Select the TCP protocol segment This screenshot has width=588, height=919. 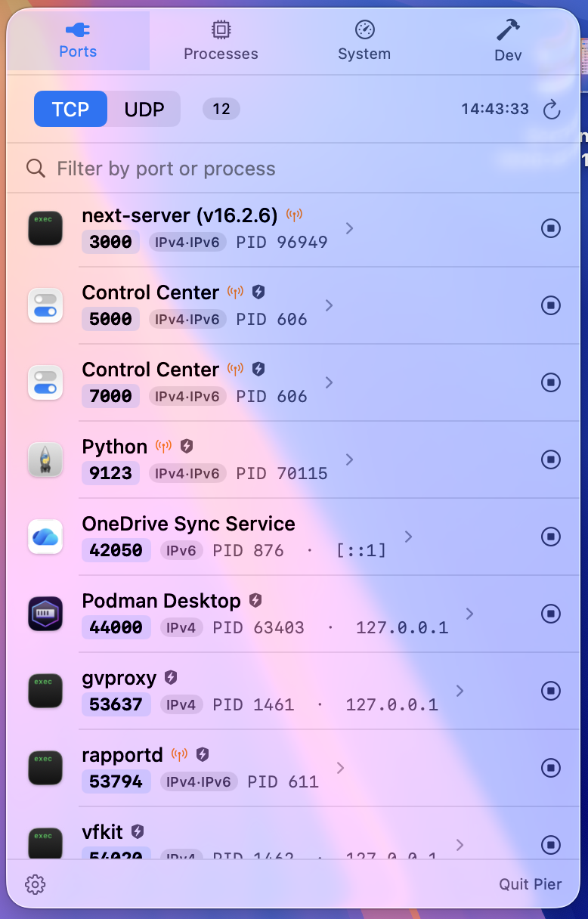tap(70, 110)
